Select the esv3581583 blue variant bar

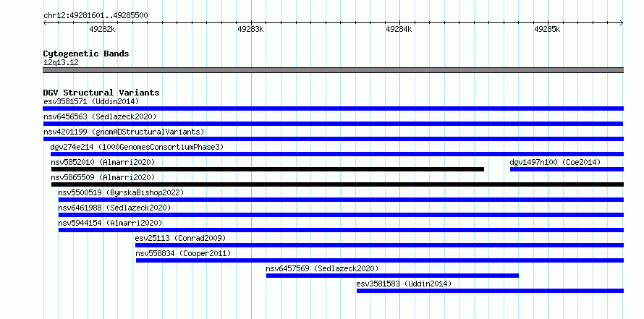click(x=490, y=291)
